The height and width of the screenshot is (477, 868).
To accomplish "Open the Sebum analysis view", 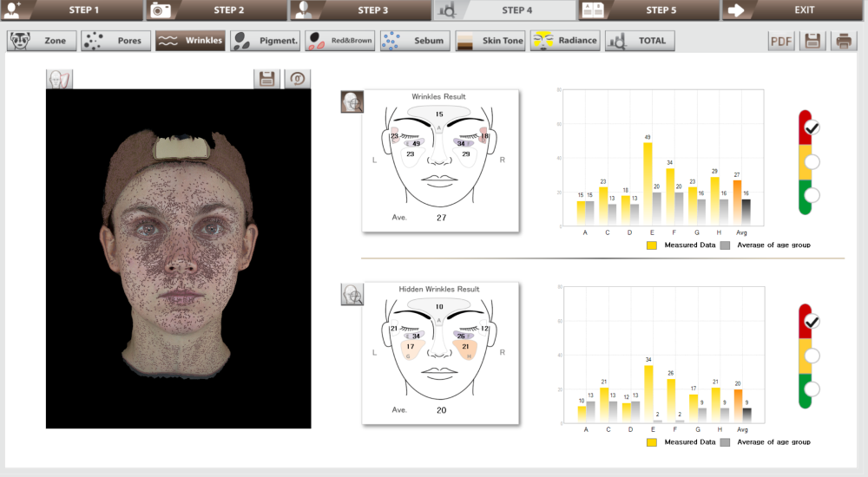I will point(415,41).
